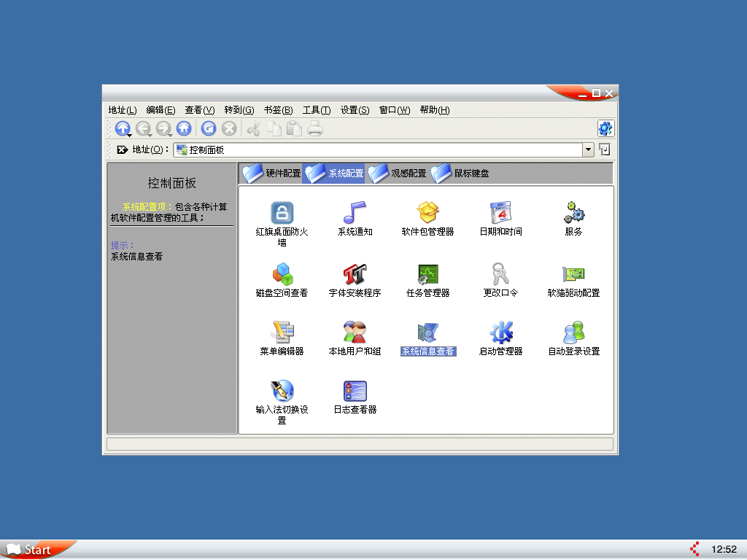Click the Go button beside the address bar
The height and width of the screenshot is (560, 747).
605,150
